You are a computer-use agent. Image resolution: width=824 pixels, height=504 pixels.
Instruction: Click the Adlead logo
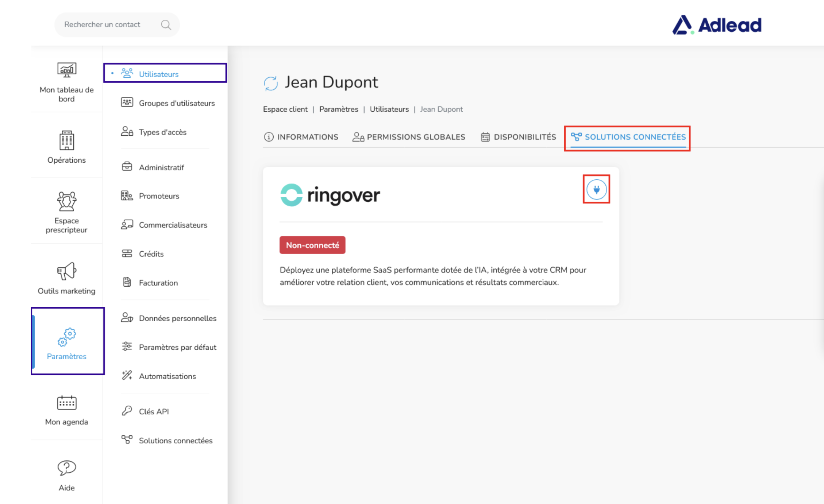point(717,25)
